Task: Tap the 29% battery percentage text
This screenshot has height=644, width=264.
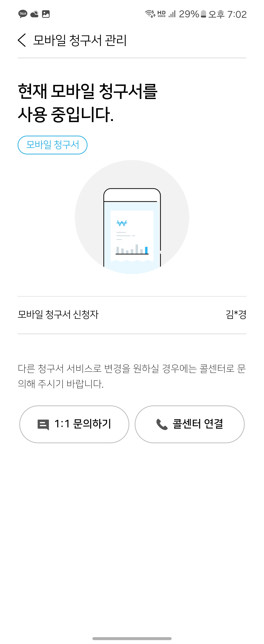Action: click(x=189, y=14)
